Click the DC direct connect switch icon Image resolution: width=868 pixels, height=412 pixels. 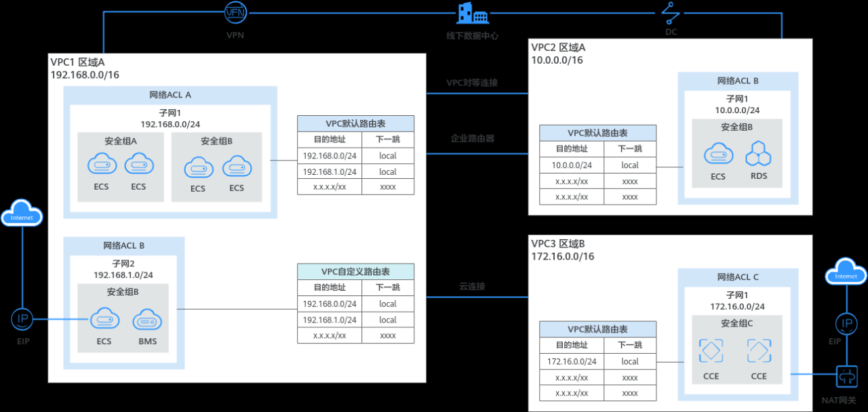tap(670, 13)
